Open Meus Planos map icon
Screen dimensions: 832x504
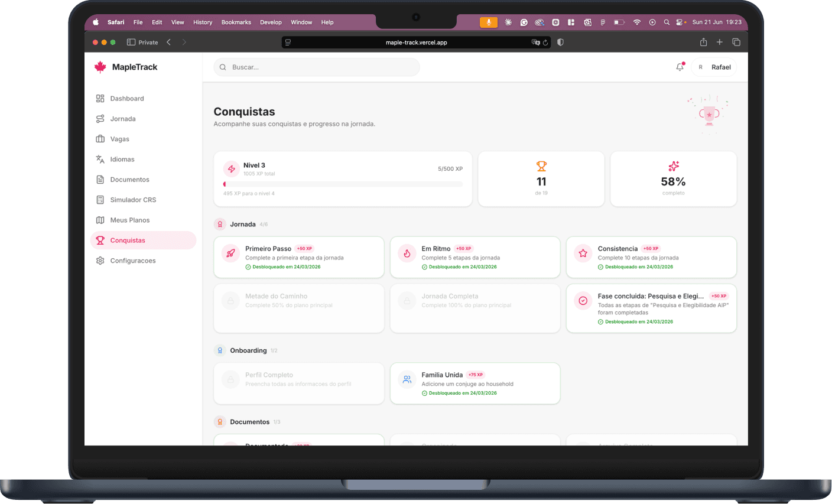point(100,220)
